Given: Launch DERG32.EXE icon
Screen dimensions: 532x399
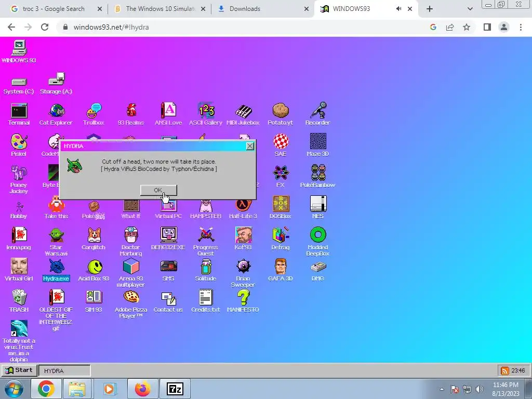Looking at the screenshot, I should 168,239.
